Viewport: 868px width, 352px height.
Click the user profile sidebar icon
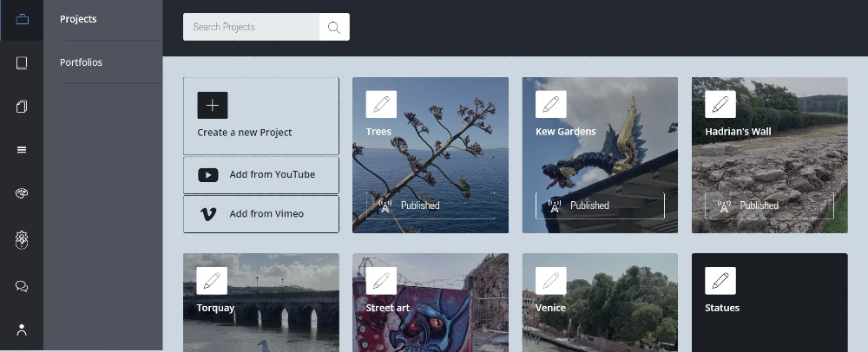coord(22,330)
